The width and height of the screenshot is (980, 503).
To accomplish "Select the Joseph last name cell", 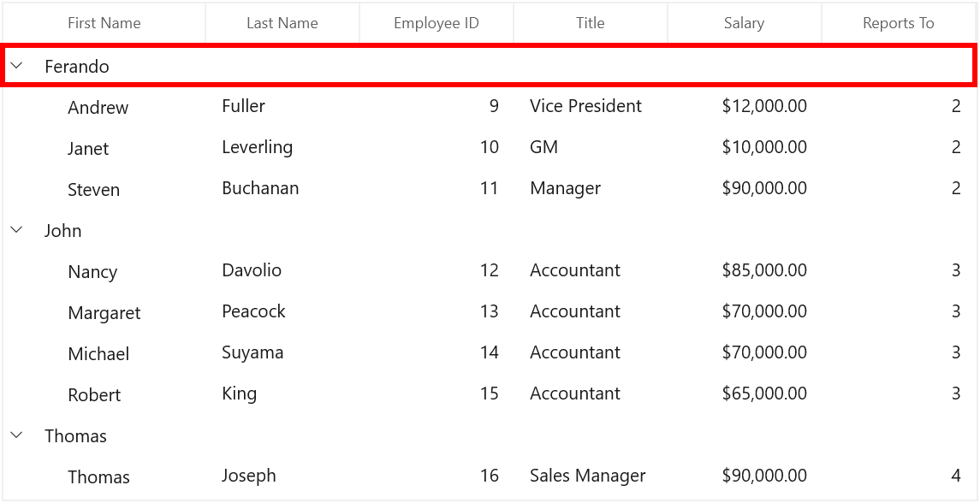I will point(249,476).
